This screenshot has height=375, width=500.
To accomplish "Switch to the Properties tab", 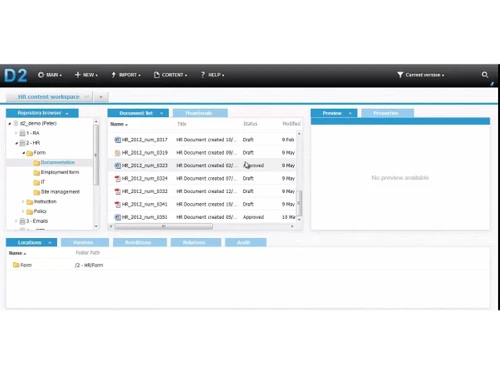I will point(387,113).
